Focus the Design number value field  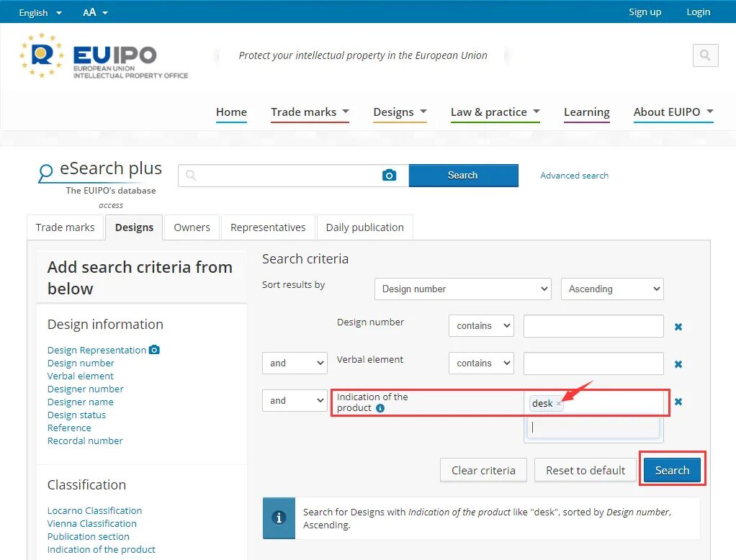click(x=593, y=326)
